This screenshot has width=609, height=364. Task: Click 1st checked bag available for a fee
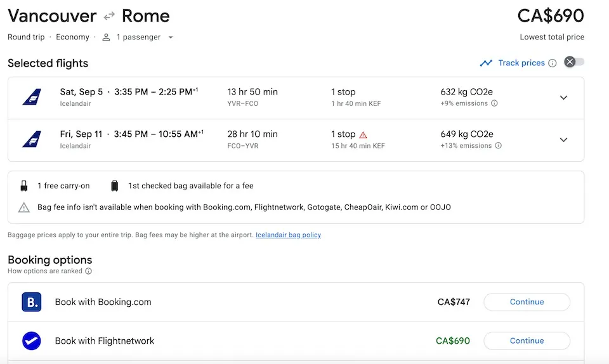[x=191, y=186]
